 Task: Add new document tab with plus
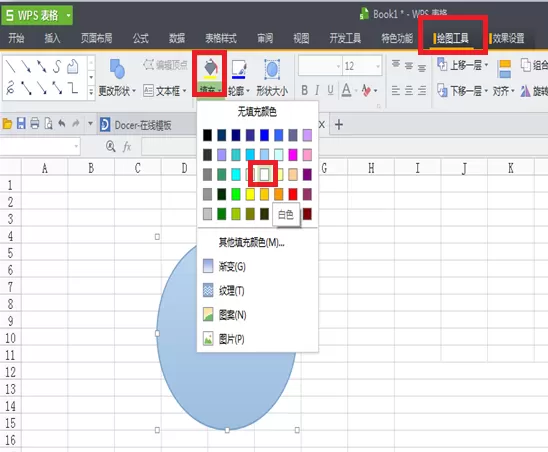[339, 124]
